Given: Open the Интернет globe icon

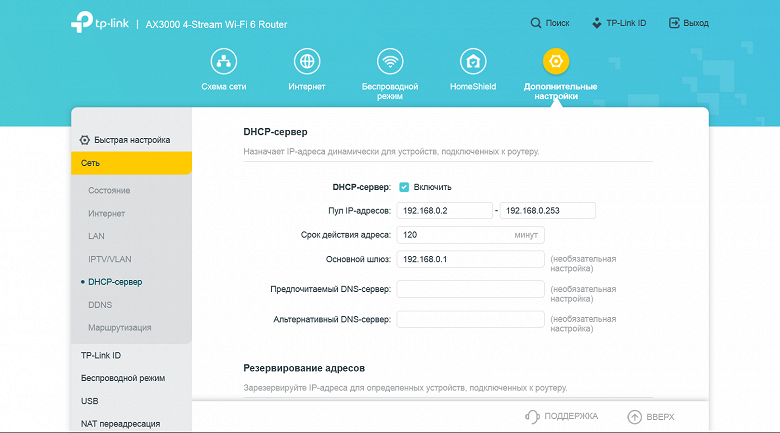Looking at the screenshot, I should point(307,61).
